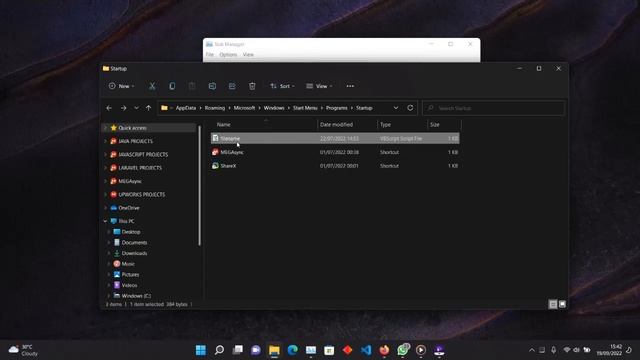Open taskbar Search

click(x=219, y=350)
